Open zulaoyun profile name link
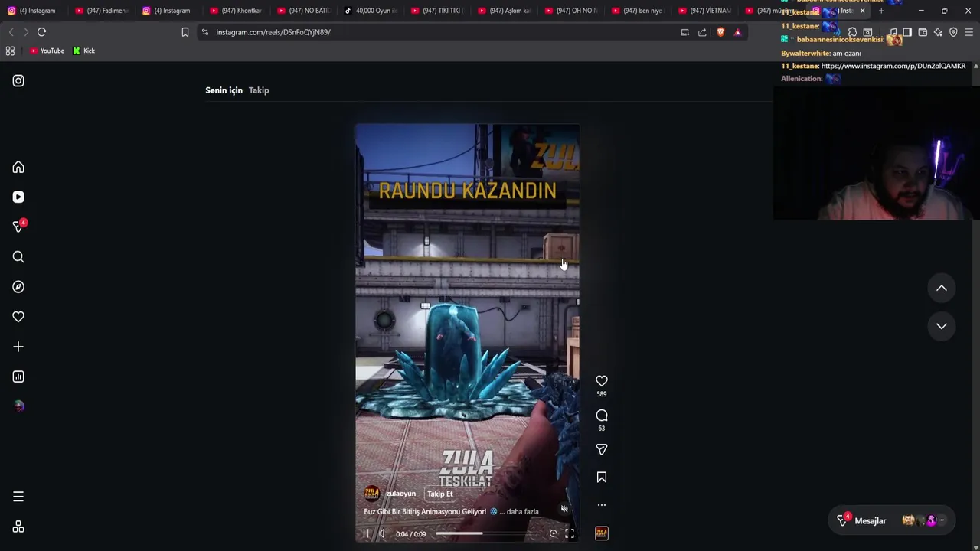The height and width of the screenshot is (551, 980). [x=400, y=494]
